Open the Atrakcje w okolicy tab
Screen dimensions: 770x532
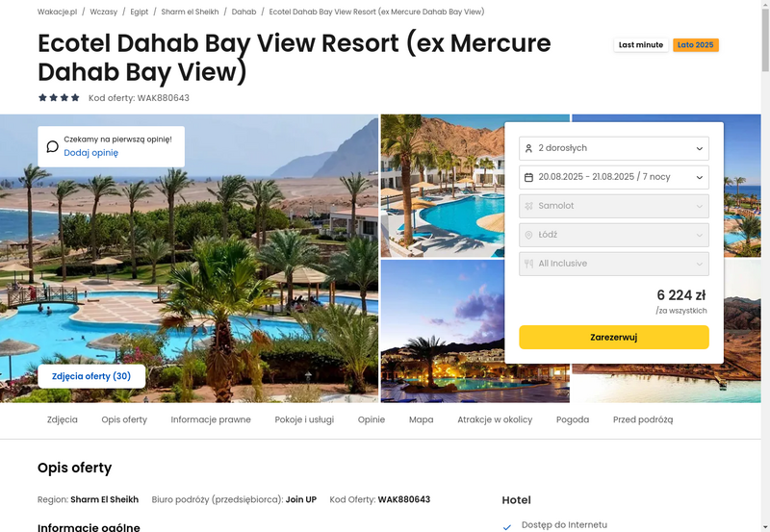pyautogui.click(x=495, y=419)
